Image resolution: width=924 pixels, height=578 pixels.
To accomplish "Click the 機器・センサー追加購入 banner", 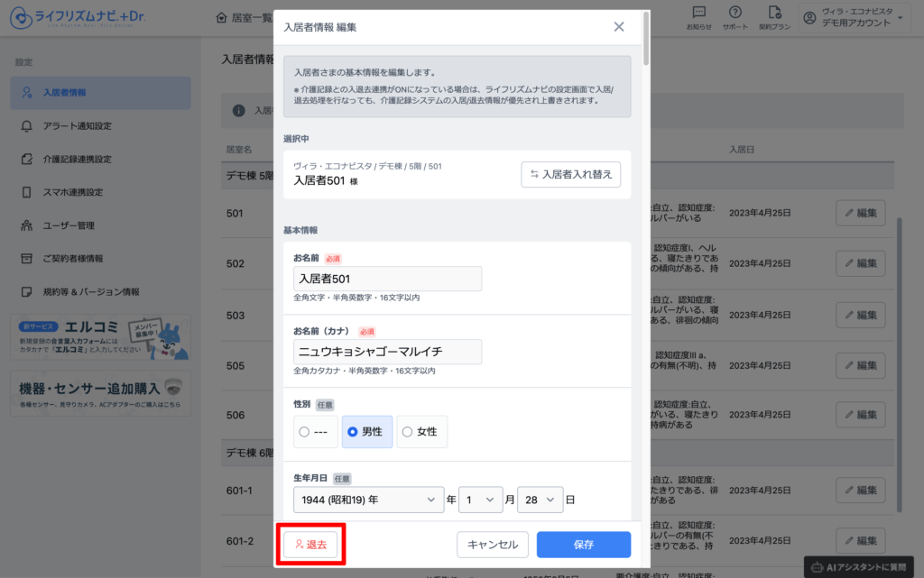I will (100, 392).
